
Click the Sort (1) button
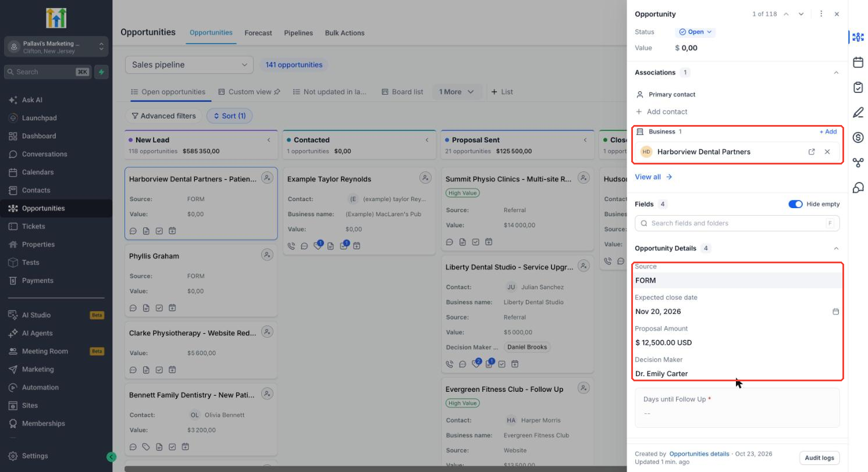[229, 116]
